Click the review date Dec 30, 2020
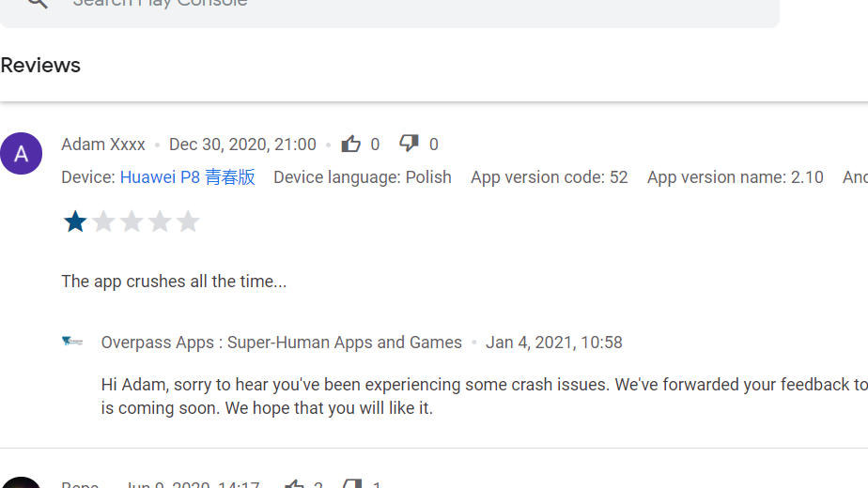Screen dimensions: 868x488 click(242, 145)
